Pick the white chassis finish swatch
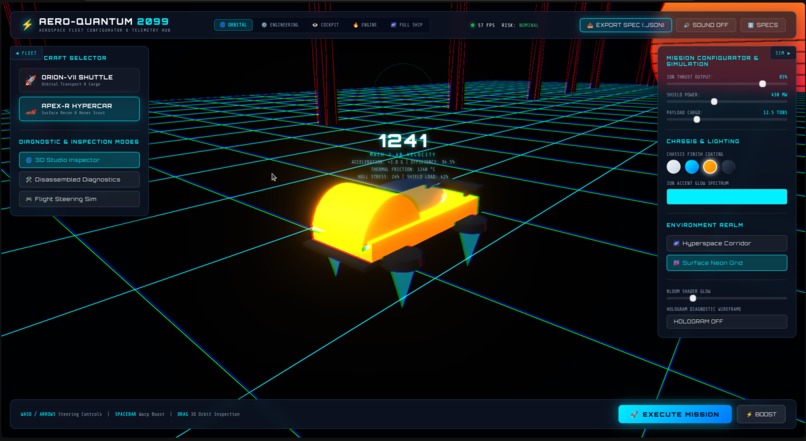The width and height of the screenshot is (806, 441). 673,167
